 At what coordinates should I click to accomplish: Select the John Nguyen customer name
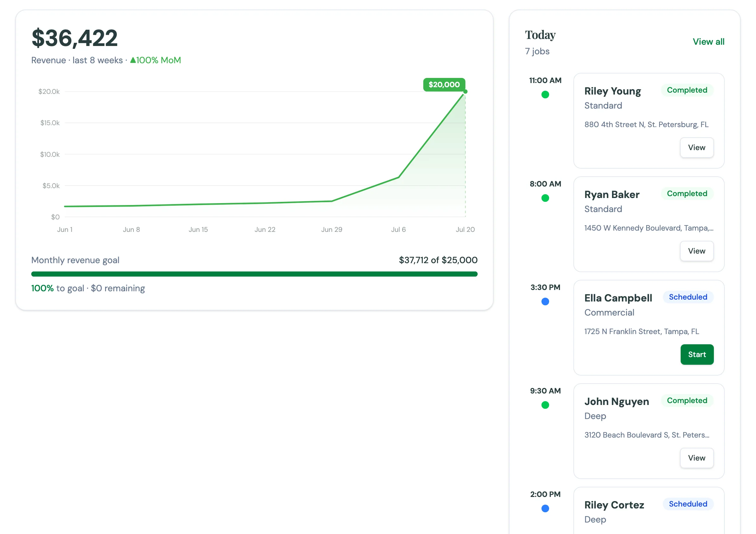[616, 401]
